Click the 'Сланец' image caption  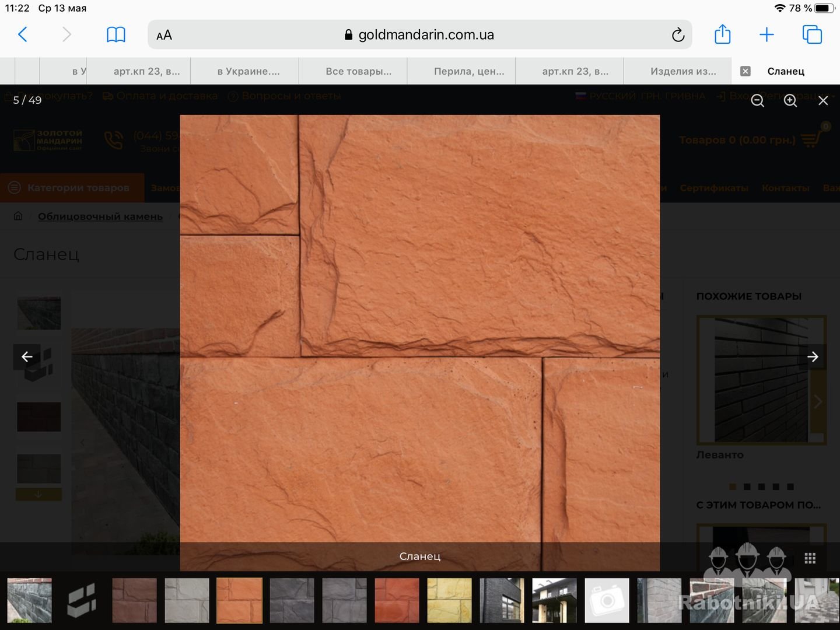pos(420,556)
